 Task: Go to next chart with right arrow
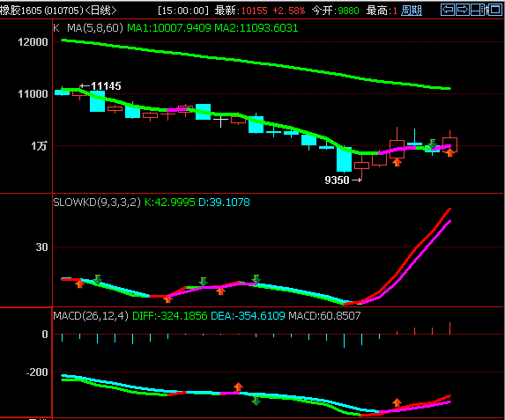coord(463,10)
